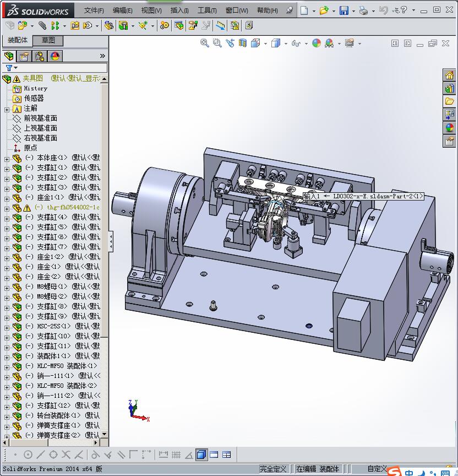The image size is (458, 476).
Task: Open the 编辑(E) menu
Action: point(123,10)
